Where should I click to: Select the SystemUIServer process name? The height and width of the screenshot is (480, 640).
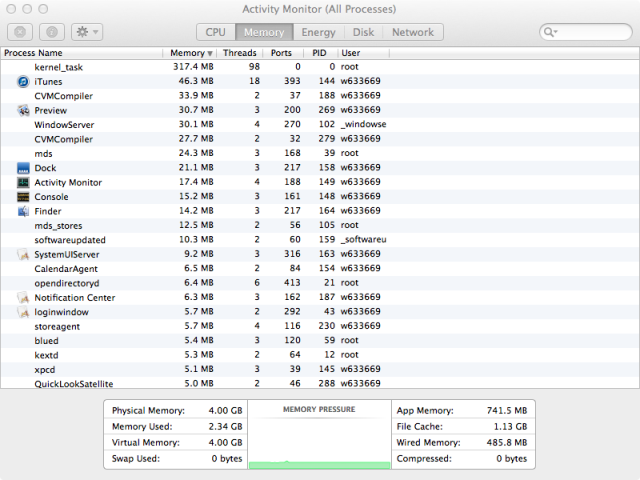tap(67, 254)
